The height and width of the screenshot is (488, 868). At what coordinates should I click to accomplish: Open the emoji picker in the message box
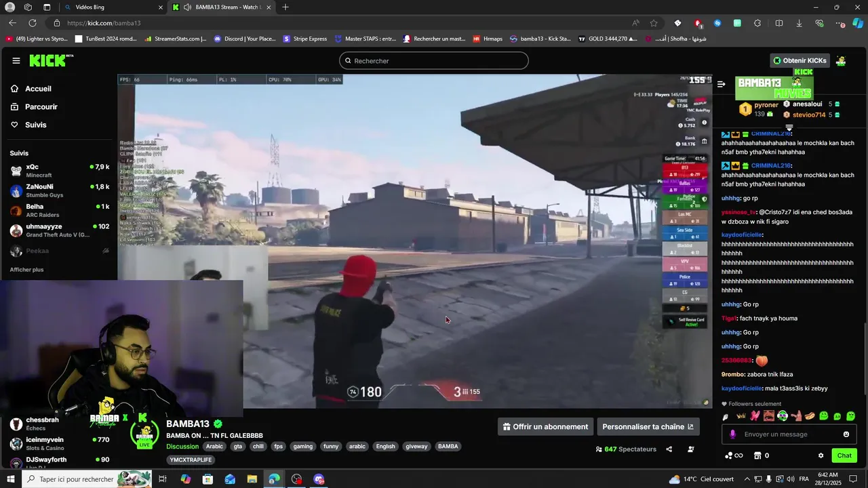[x=846, y=434]
